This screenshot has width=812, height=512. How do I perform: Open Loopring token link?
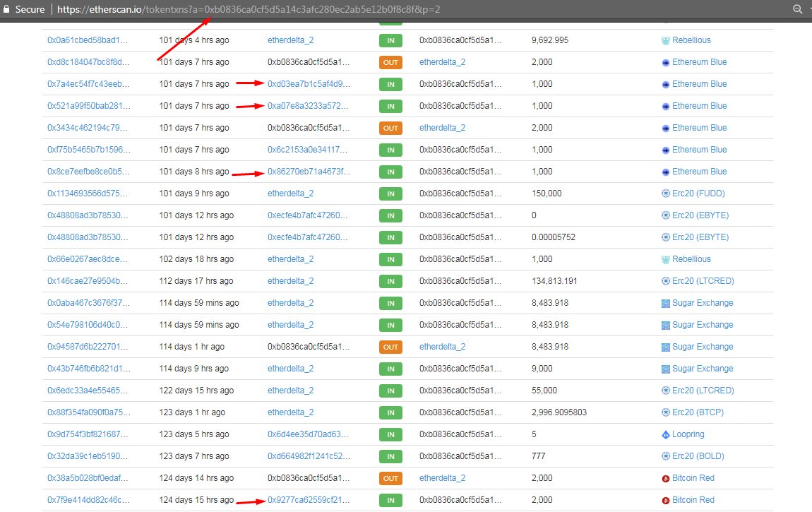click(688, 434)
